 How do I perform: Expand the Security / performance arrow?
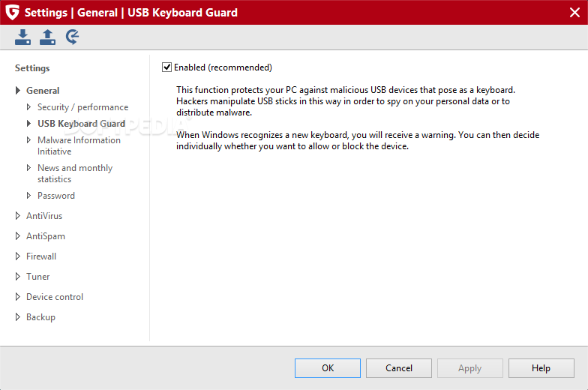(28, 106)
